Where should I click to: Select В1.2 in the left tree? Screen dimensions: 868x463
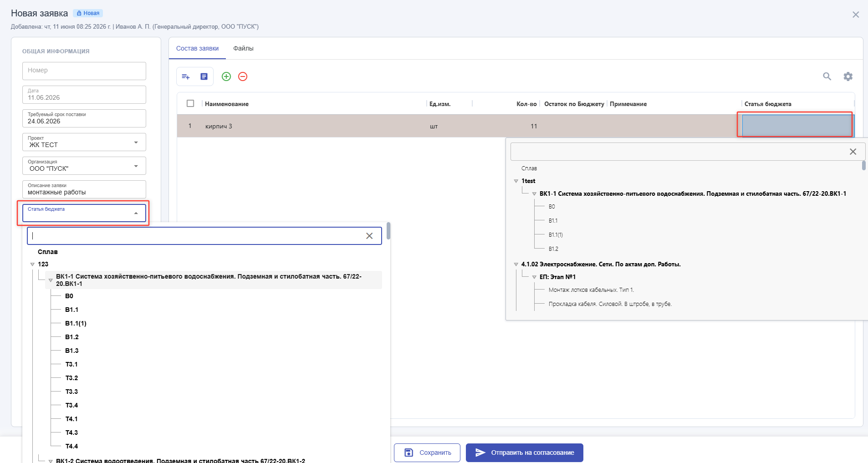click(x=71, y=337)
